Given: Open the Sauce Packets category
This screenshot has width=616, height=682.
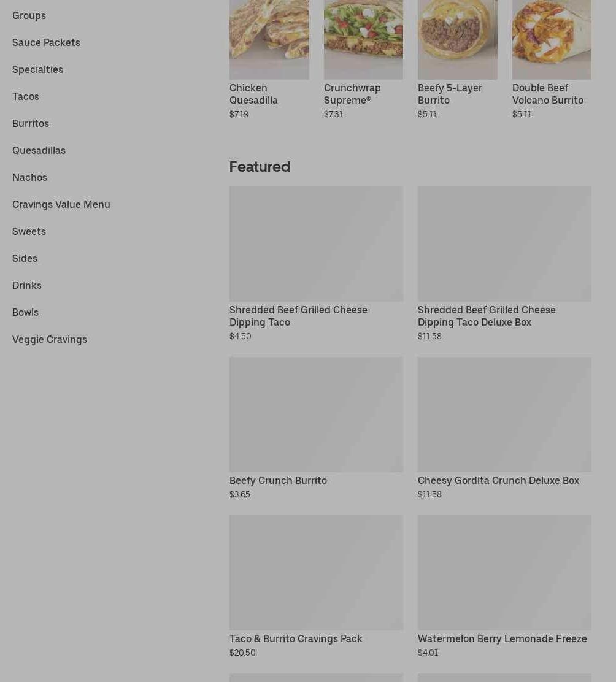Looking at the screenshot, I should [46, 43].
